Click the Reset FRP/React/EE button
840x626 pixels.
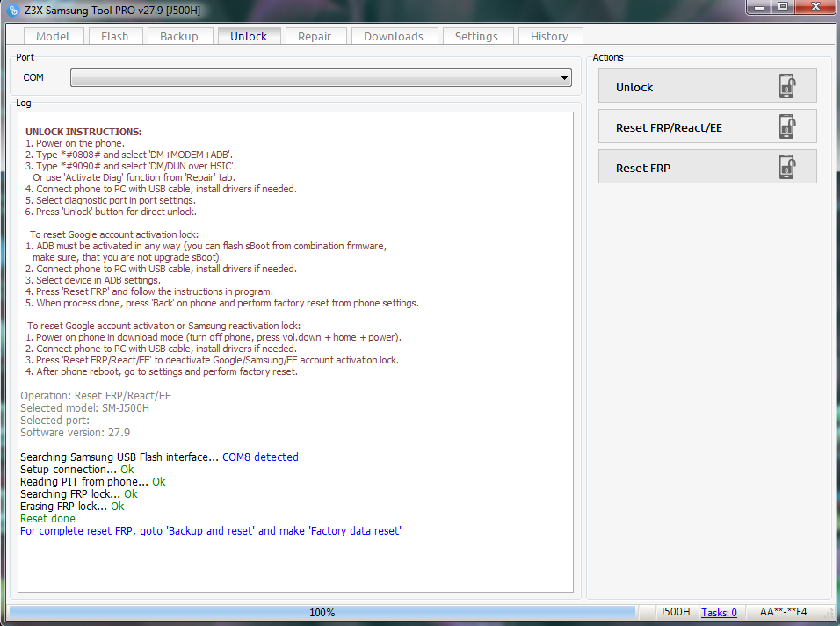(707, 126)
